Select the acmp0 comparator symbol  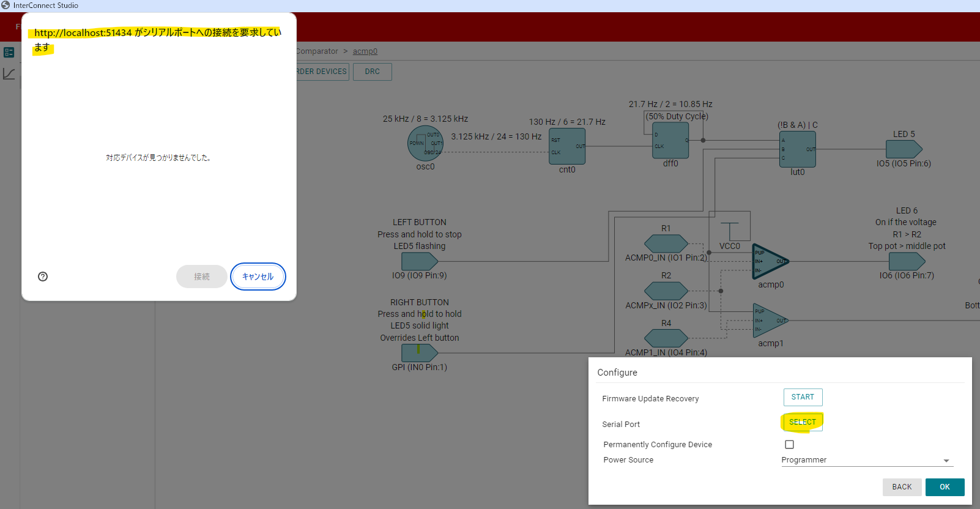point(770,261)
